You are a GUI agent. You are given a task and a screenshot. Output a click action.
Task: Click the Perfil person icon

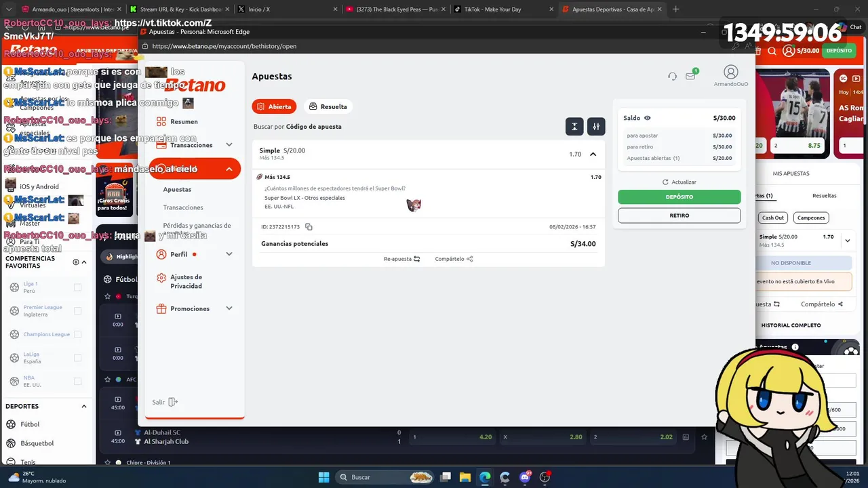[161, 254]
